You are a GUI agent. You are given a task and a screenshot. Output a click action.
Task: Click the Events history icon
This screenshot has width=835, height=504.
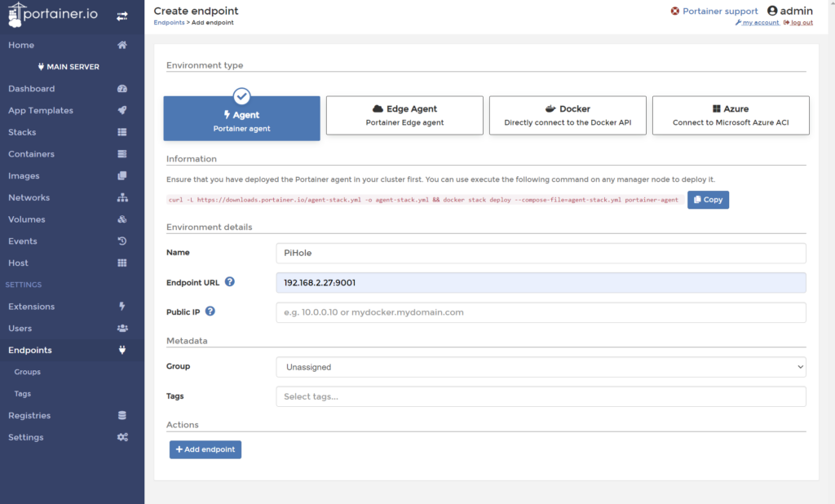click(122, 241)
